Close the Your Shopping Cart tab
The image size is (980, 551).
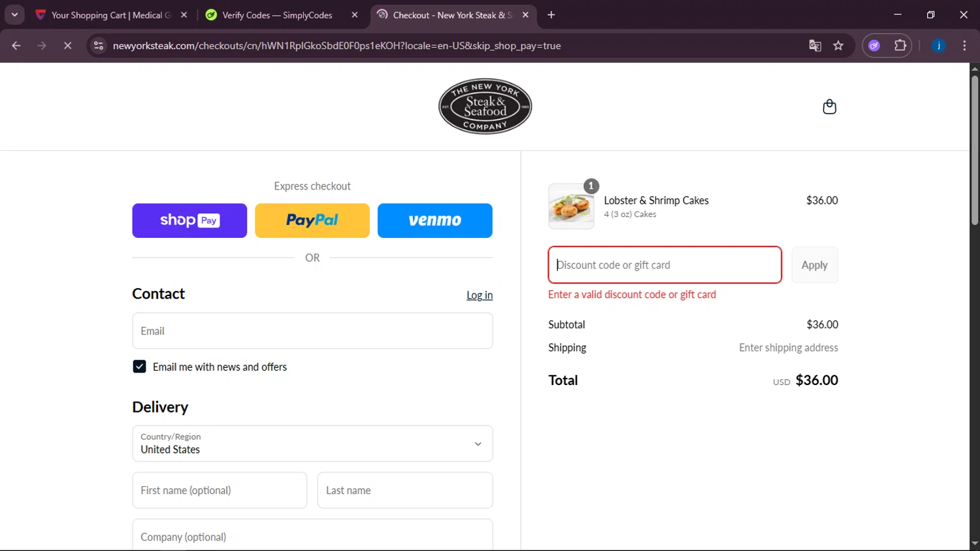point(184,15)
